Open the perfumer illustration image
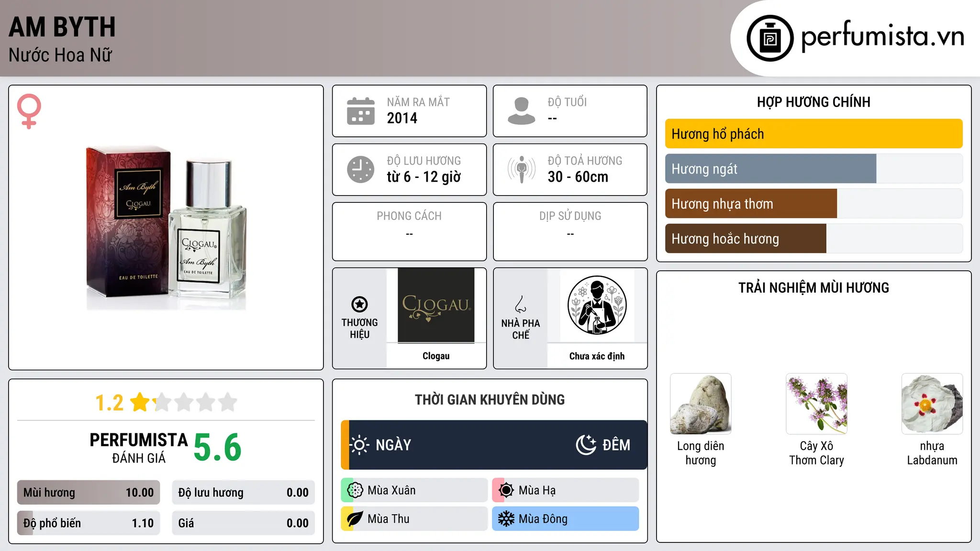980x551 pixels. [x=597, y=305]
